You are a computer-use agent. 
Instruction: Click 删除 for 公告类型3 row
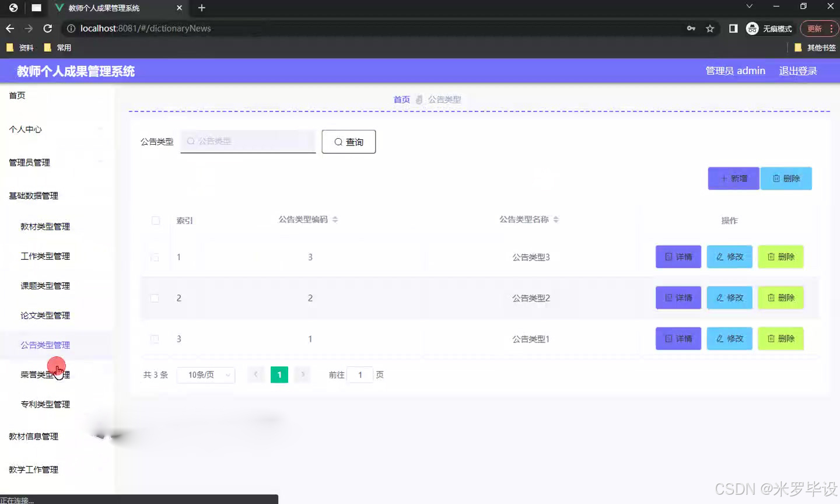click(x=780, y=257)
